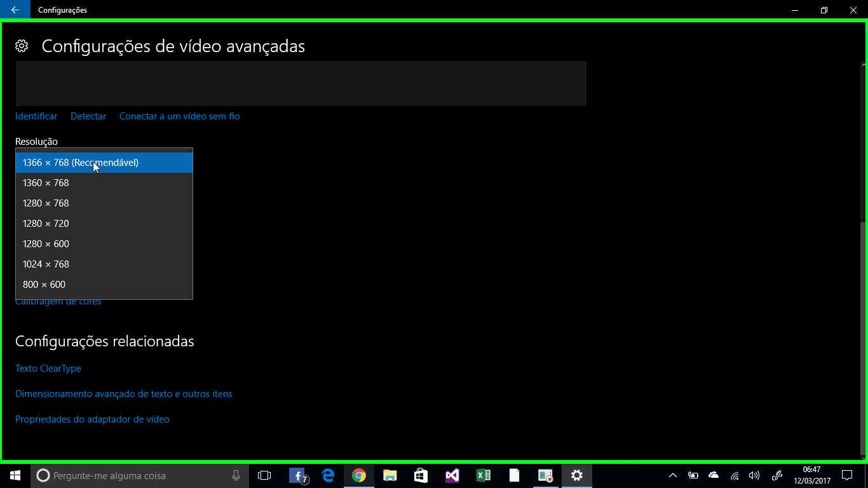Choose the recommended 1366 × 768 resolution
This screenshot has height=488, width=868.
click(x=81, y=162)
